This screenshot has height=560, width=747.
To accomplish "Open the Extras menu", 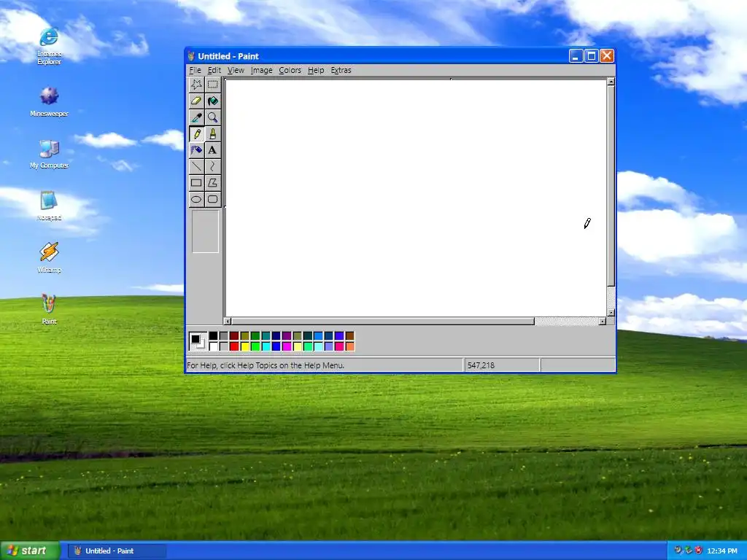I will [341, 70].
